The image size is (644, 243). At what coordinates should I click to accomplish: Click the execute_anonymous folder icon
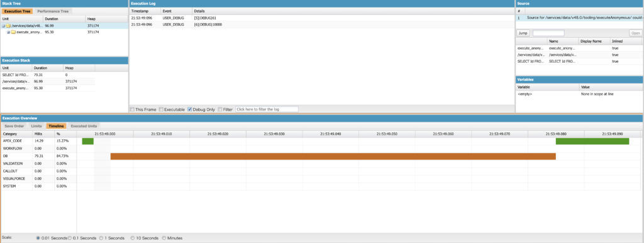coord(13,32)
